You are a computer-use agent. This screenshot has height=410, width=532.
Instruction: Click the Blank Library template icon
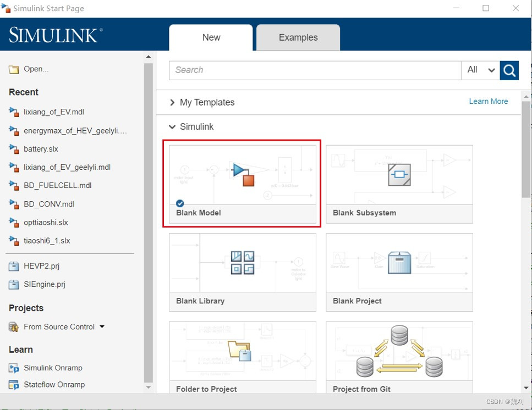pyautogui.click(x=243, y=263)
